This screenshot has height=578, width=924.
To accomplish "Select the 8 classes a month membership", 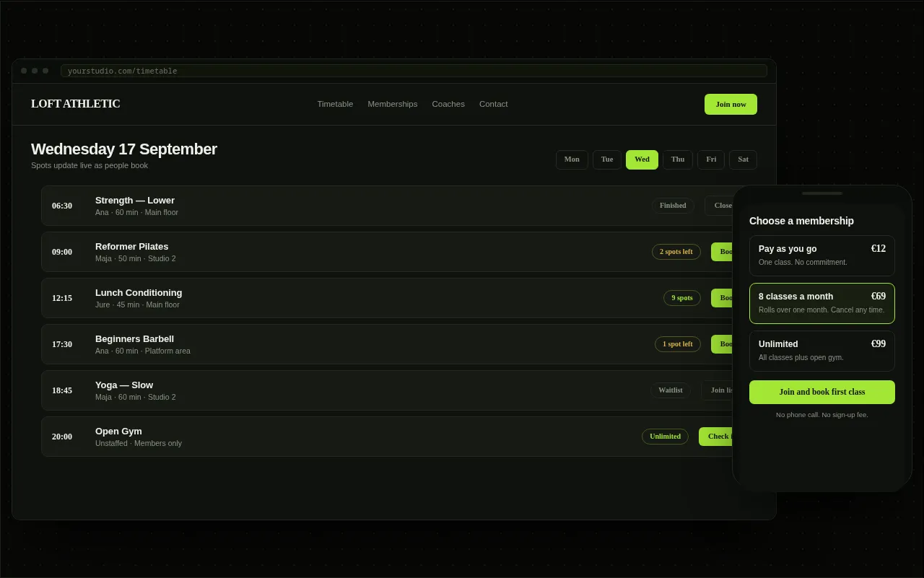I will [822, 303].
